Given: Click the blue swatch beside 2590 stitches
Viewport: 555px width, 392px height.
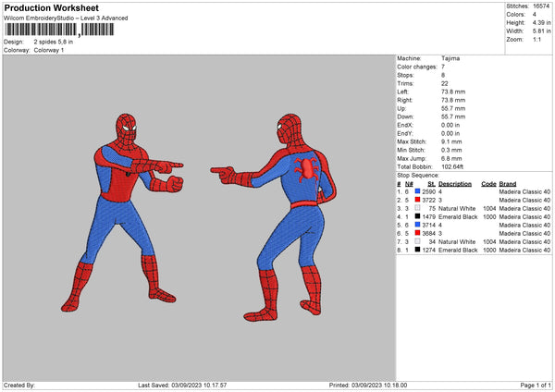Looking at the screenshot, I should pyautogui.click(x=418, y=191).
